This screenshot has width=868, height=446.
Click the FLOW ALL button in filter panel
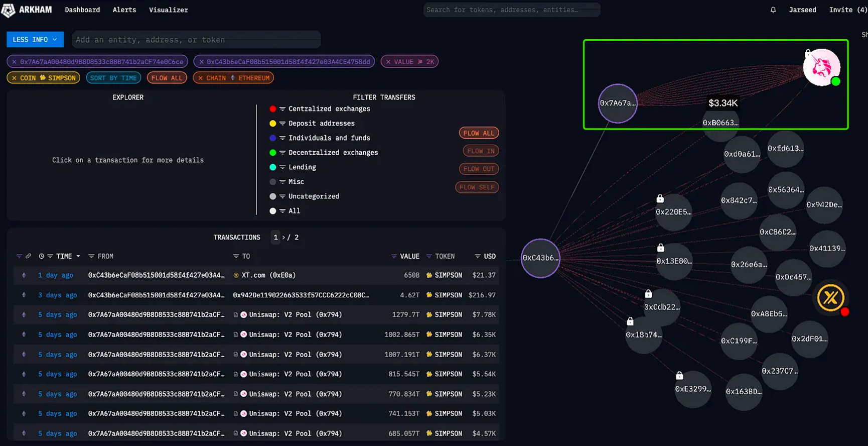(x=479, y=133)
